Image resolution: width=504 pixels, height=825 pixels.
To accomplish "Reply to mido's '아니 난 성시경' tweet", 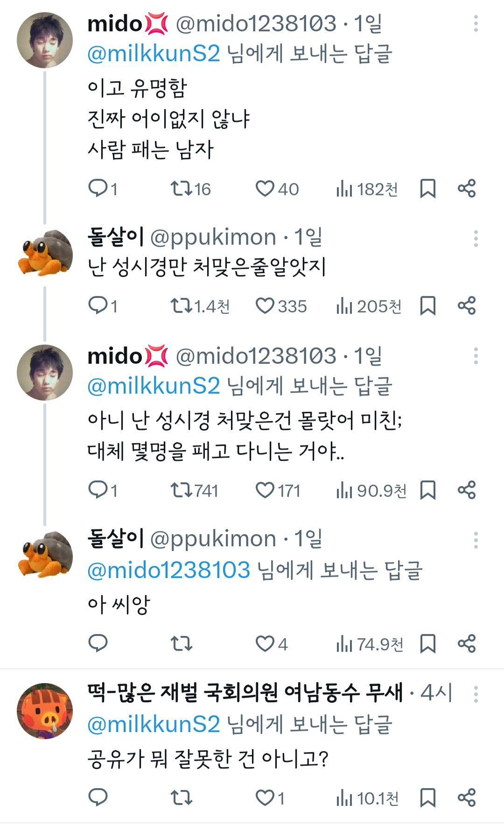I will coord(98,490).
